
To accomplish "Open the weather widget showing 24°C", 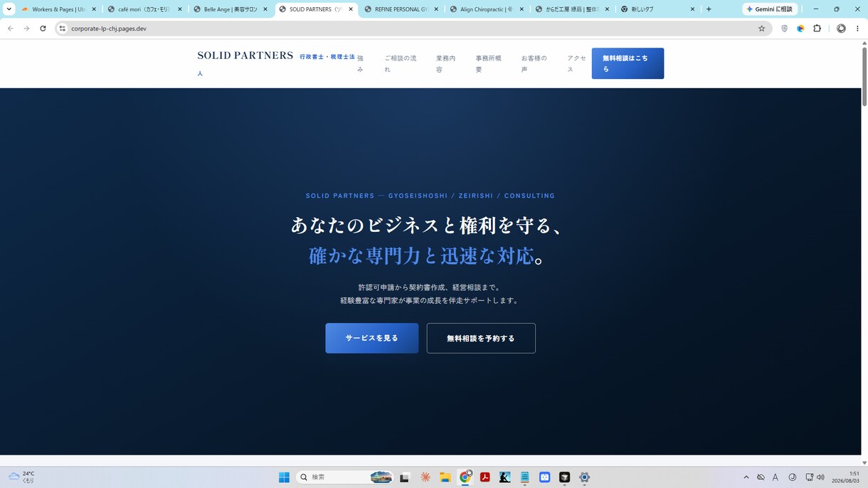I will pos(21,477).
